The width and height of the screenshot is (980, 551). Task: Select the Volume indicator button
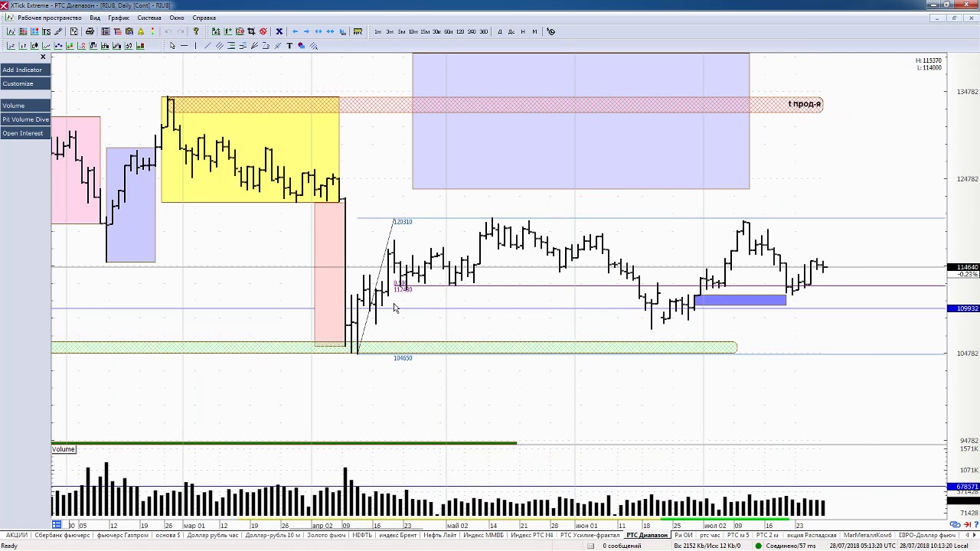[25, 106]
